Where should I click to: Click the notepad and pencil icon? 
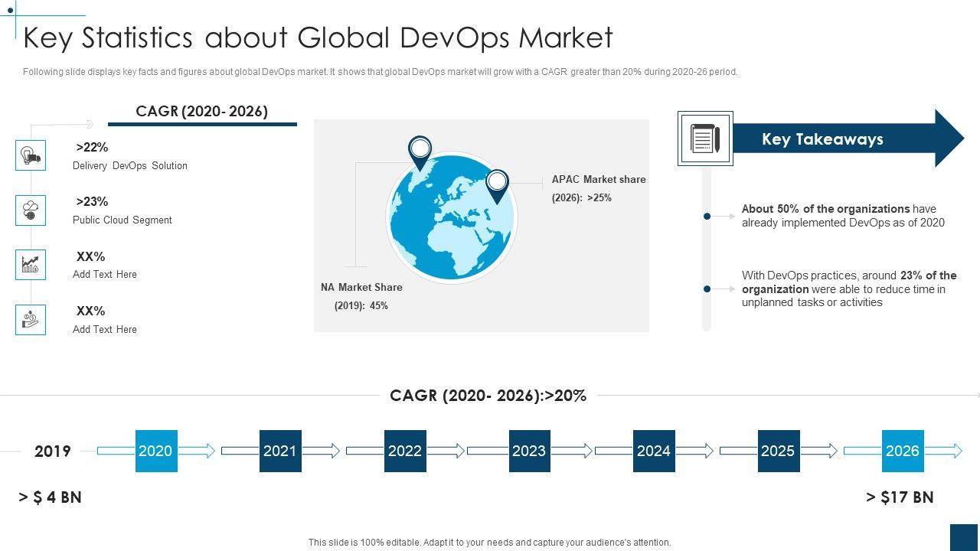click(x=705, y=139)
